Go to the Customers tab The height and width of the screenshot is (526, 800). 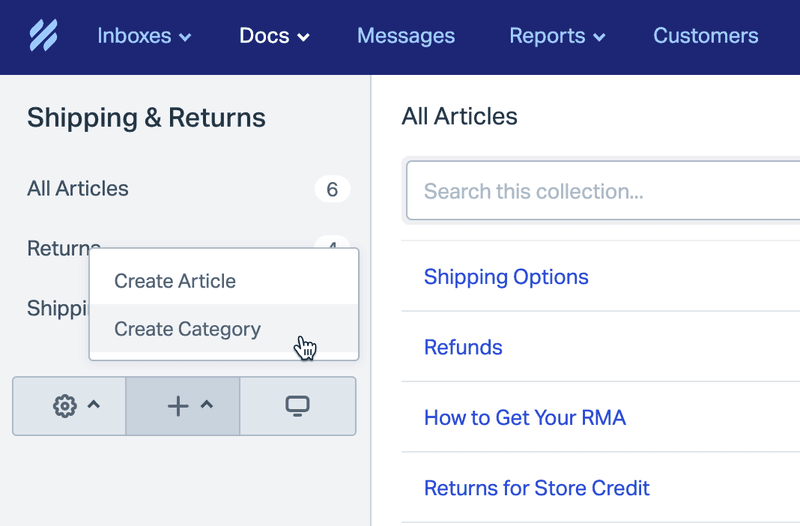click(705, 36)
